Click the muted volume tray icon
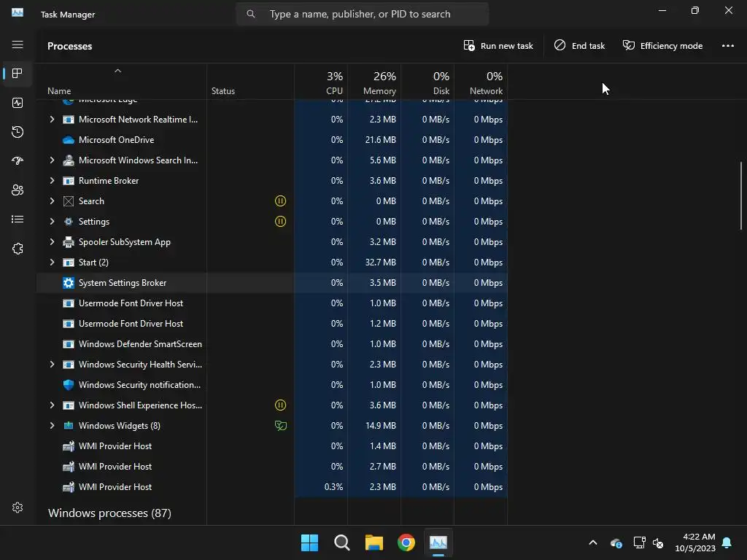Screen dimensions: 747x560 pyautogui.click(x=659, y=542)
